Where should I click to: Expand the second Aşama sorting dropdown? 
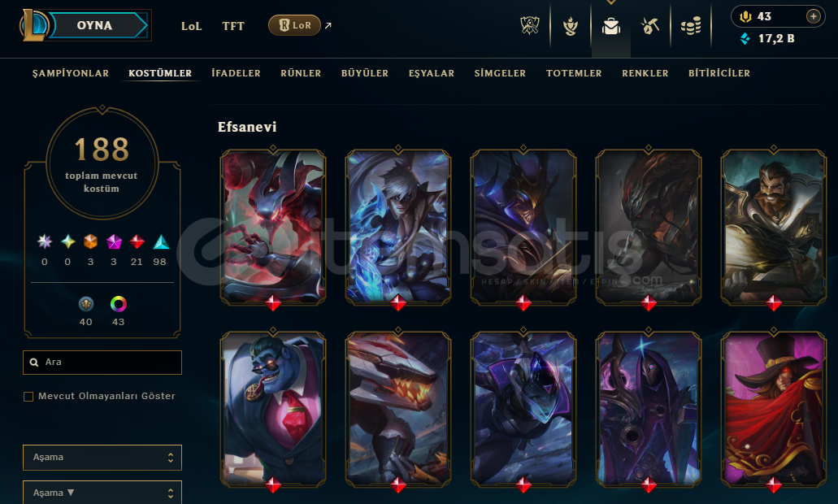click(x=102, y=493)
